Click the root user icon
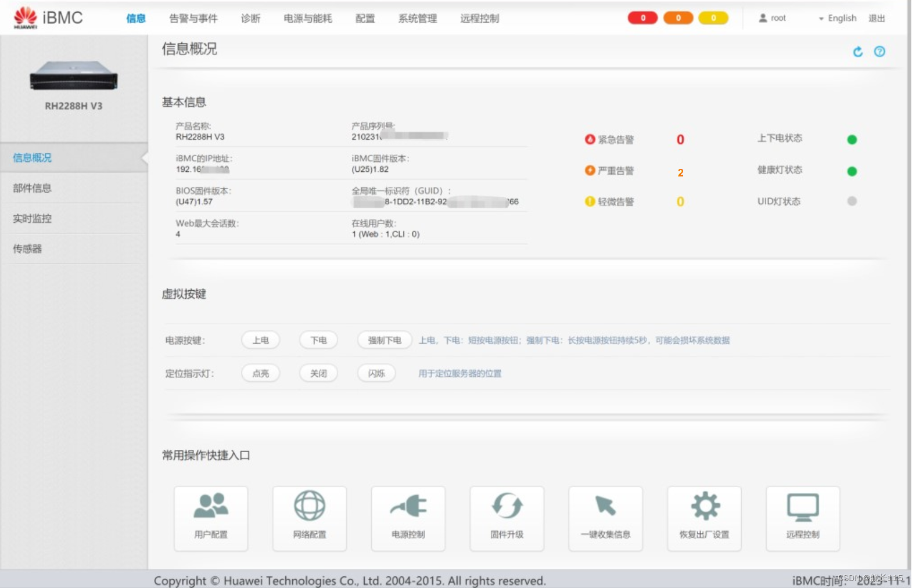The height and width of the screenshot is (588, 912). (x=763, y=18)
